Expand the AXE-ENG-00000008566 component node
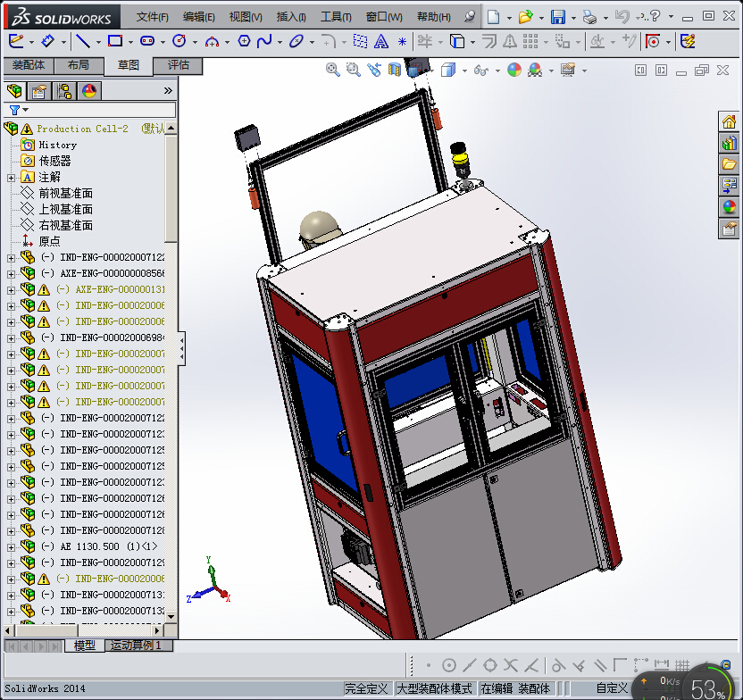743x700 pixels. click(x=12, y=274)
